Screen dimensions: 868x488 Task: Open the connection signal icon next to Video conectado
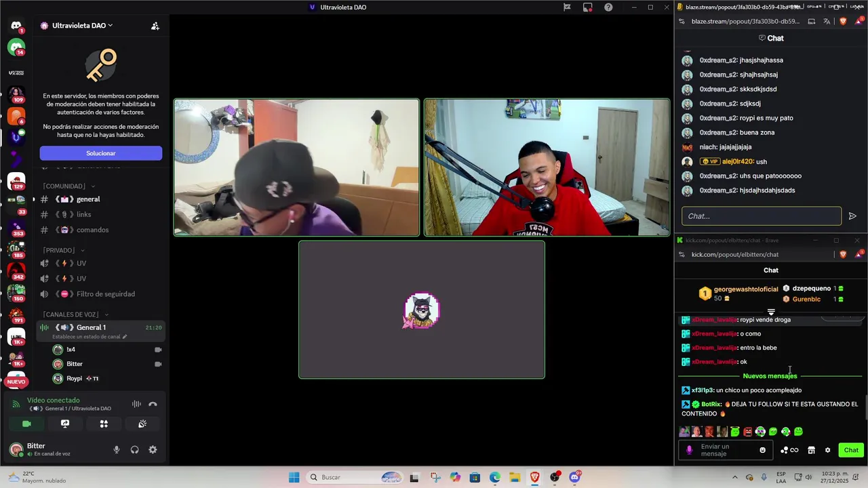click(16, 404)
